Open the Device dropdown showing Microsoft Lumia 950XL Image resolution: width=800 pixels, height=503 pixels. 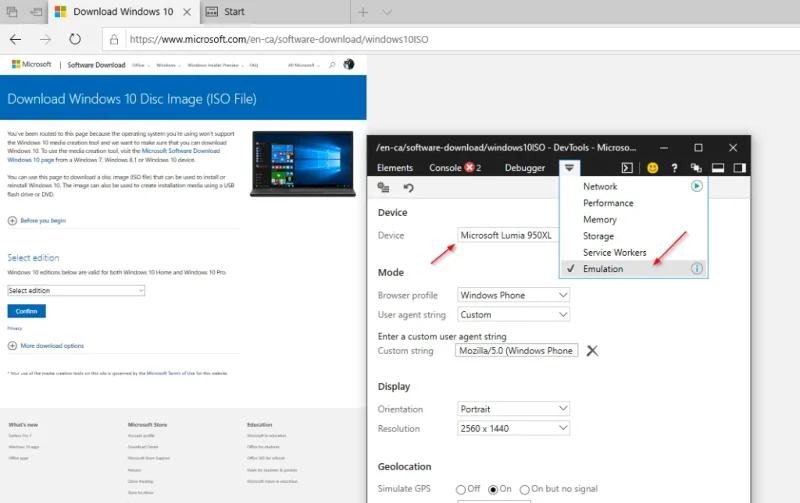tap(508, 235)
